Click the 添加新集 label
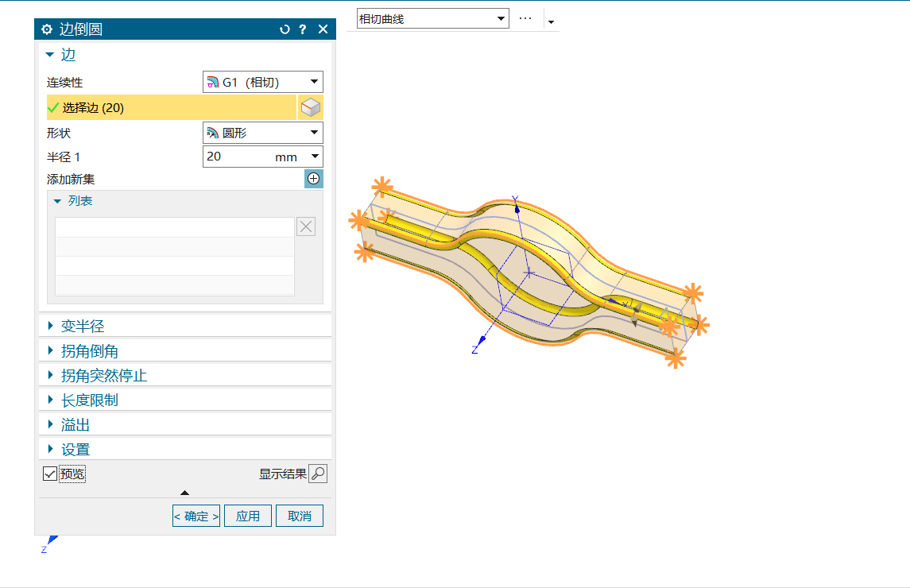The height and width of the screenshot is (588, 910). pos(71,180)
